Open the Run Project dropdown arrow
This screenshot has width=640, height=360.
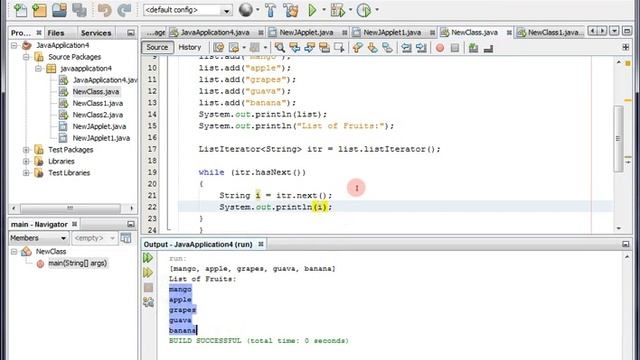coord(324,10)
